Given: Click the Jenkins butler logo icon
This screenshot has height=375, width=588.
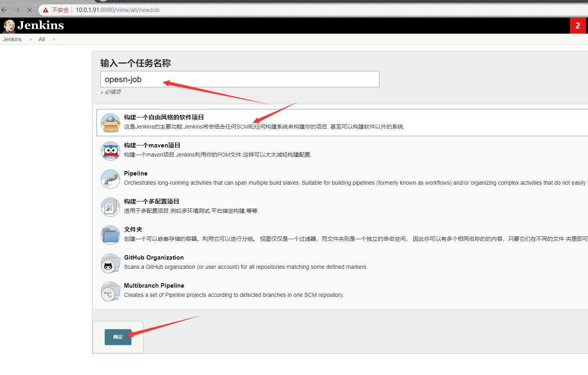Looking at the screenshot, I should [9, 26].
